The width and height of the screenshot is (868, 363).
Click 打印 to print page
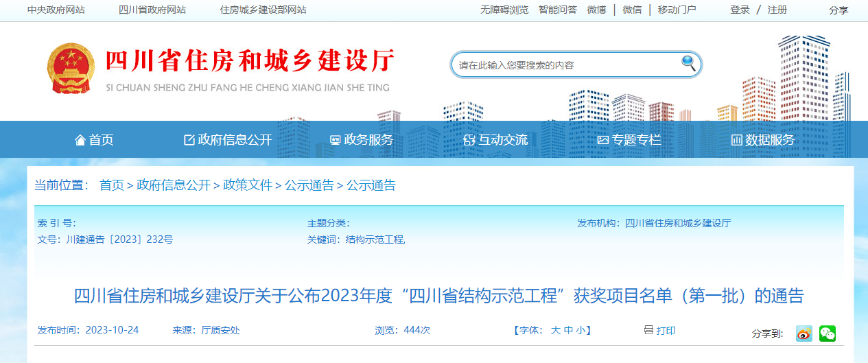pyautogui.click(x=666, y=330)
